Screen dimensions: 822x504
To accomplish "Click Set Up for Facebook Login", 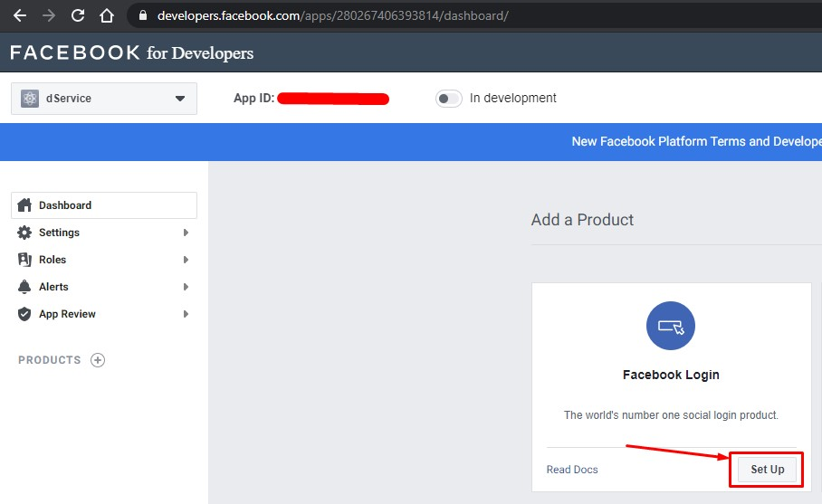I will coord(767,470).
